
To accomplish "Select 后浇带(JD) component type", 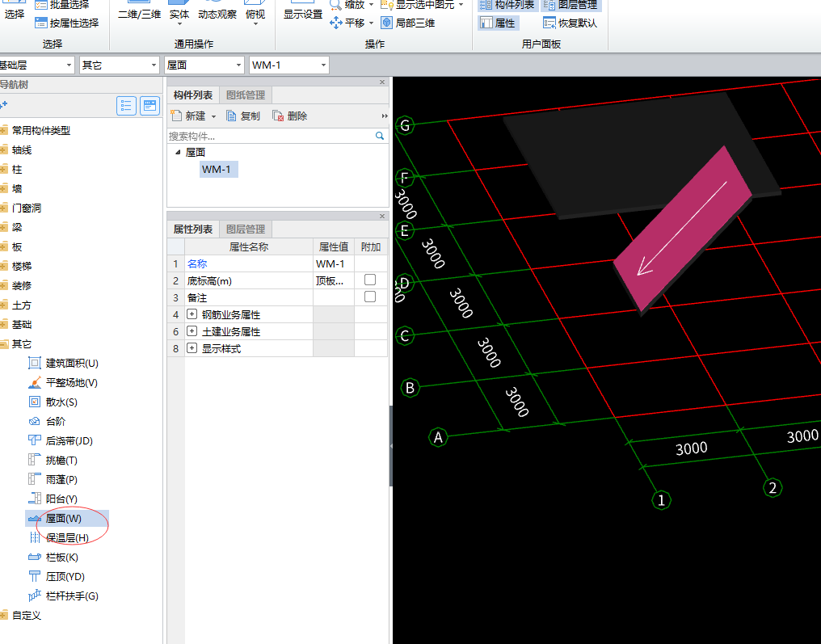I will 61,441.
